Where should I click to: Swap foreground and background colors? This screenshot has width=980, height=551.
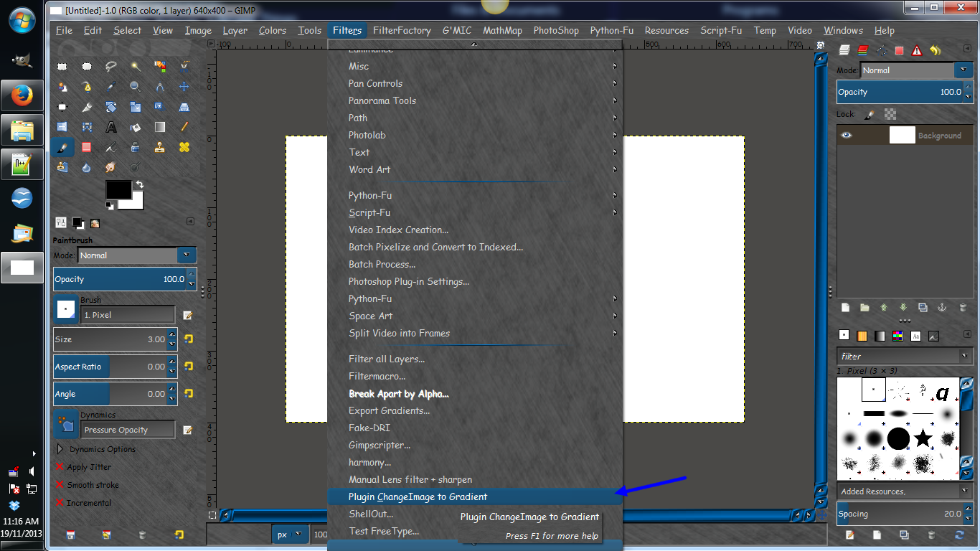139,184
